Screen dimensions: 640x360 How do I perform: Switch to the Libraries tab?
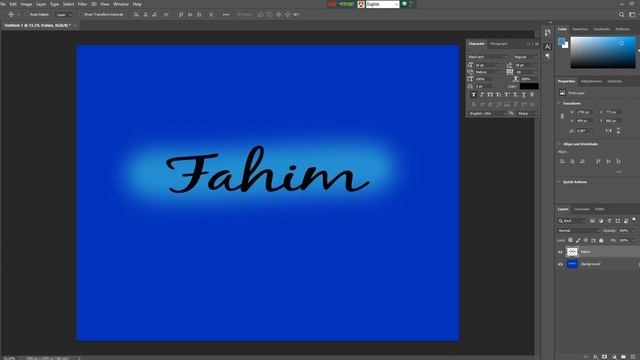pyautogui.click(x=615, y=81)
